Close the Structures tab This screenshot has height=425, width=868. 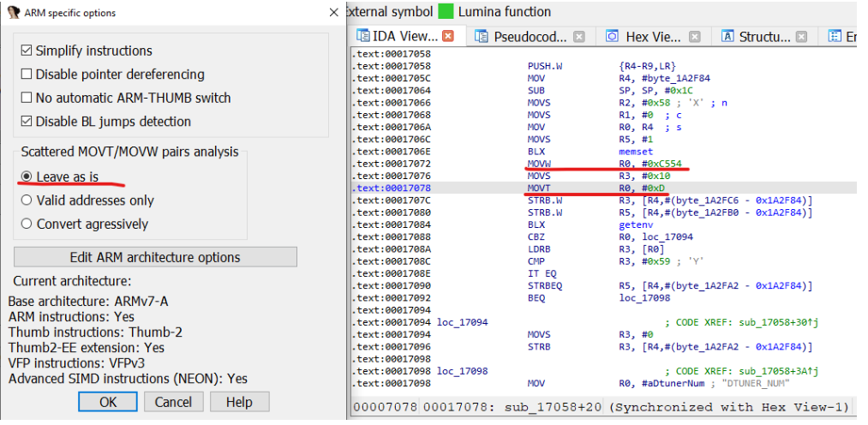tap(801, 37)
